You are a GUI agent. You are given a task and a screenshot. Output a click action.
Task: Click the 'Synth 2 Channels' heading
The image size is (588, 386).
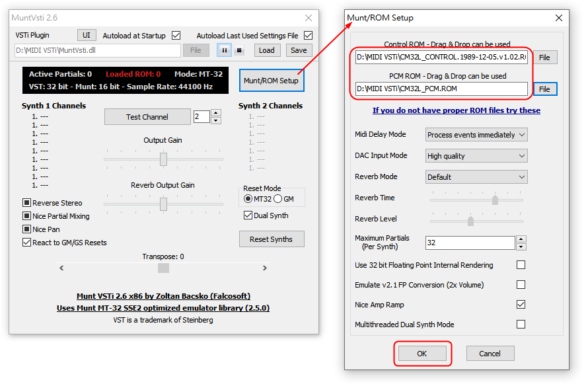270,105
